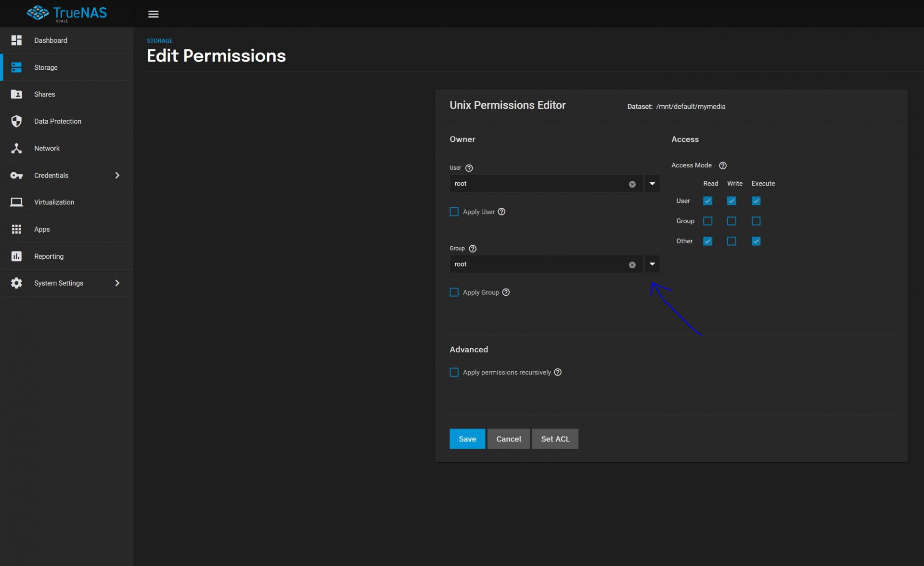Enable Apply permissions recursively checkbox

(454, 372)
